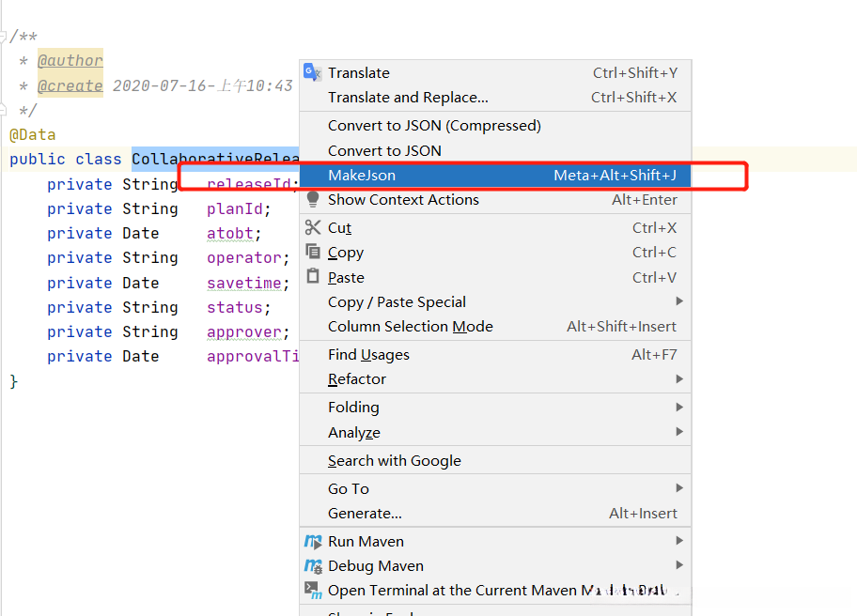Select Translate and Replace option

tap(408, 97)
